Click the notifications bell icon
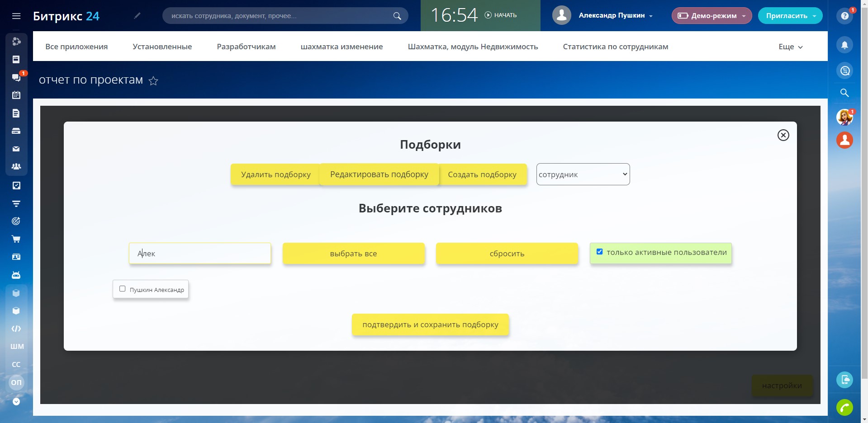 [x=844, y=45]
